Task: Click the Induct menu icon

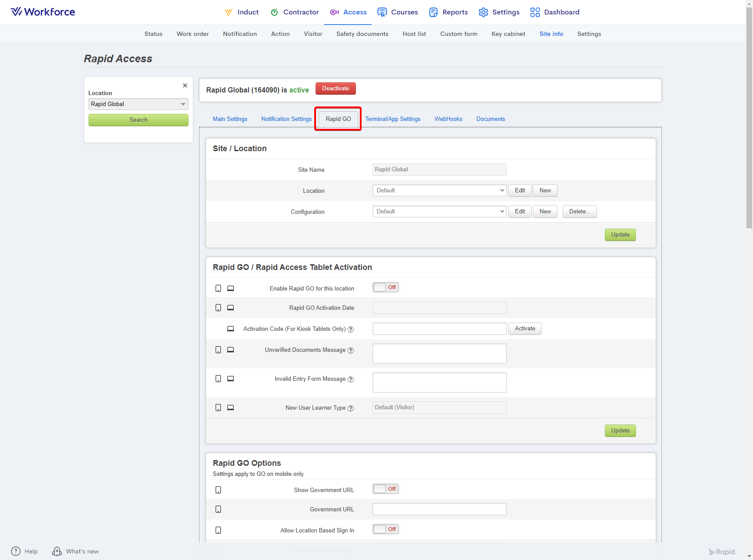Action: [229, 12]
